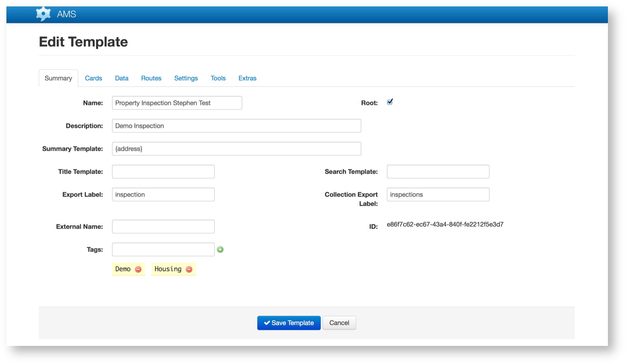Open the Settings tab
Viewport: 626px width, 364px height.
coord(186,78)
